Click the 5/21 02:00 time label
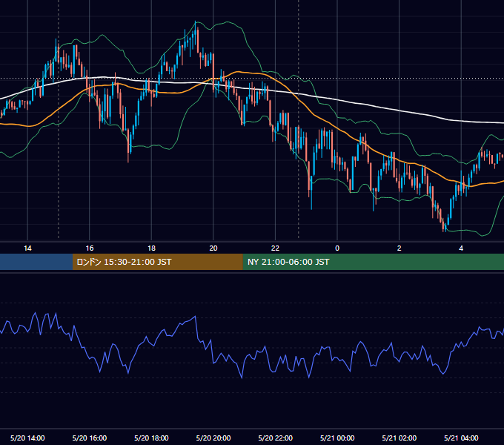The width and height of the screenshot is (504, 445). click(399, 438)
